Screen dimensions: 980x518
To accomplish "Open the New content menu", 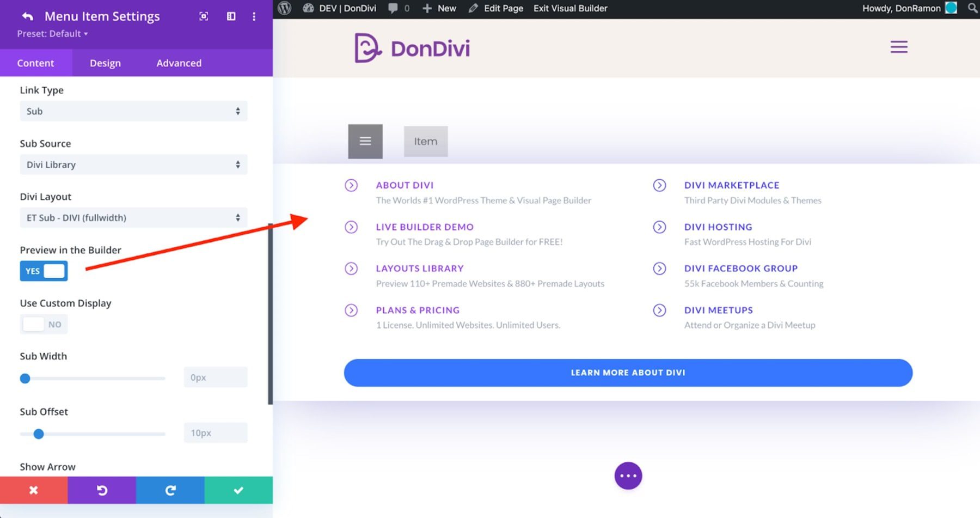I will pyautogui.click(x=439, y=8).
